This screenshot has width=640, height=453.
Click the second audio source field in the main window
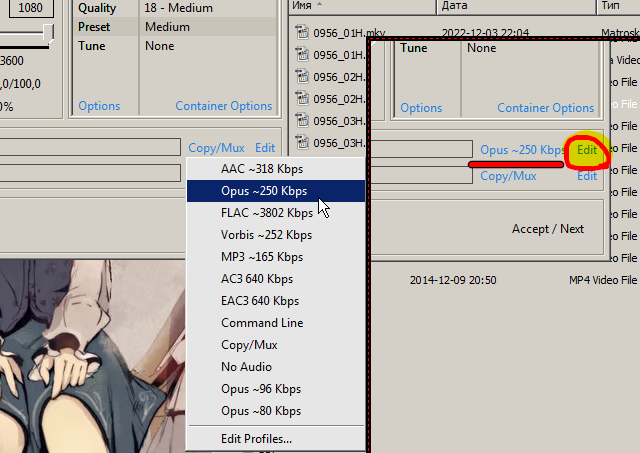(90, 173)
